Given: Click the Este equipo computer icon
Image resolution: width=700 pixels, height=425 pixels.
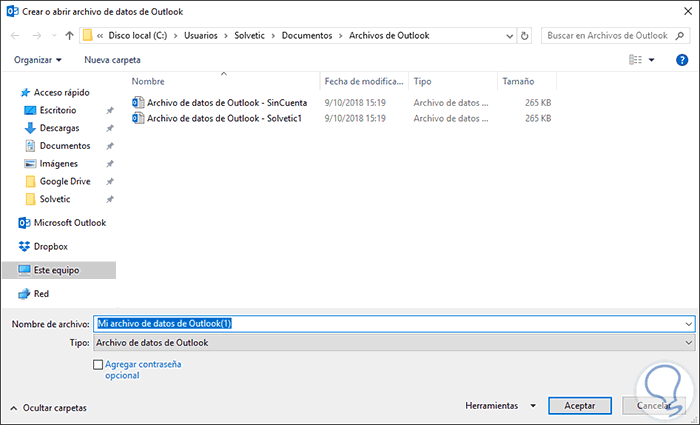Looking at the screenshot, I should (x=24, y=270).
